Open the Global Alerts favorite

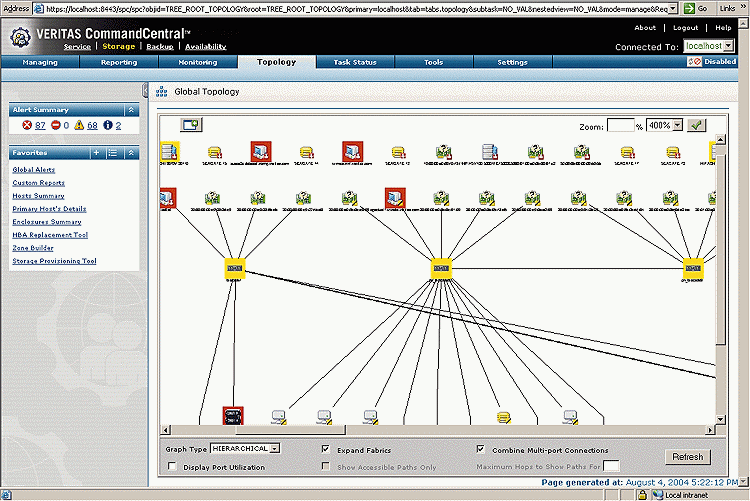pyautogui.click(x=33, y=170)
